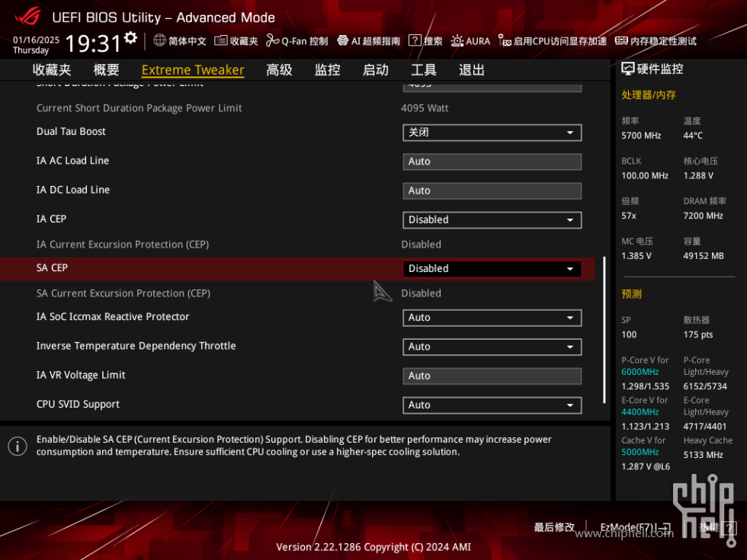The image size is (747, 560).
Task: Click the language globe icon
Action: [159, 40]
